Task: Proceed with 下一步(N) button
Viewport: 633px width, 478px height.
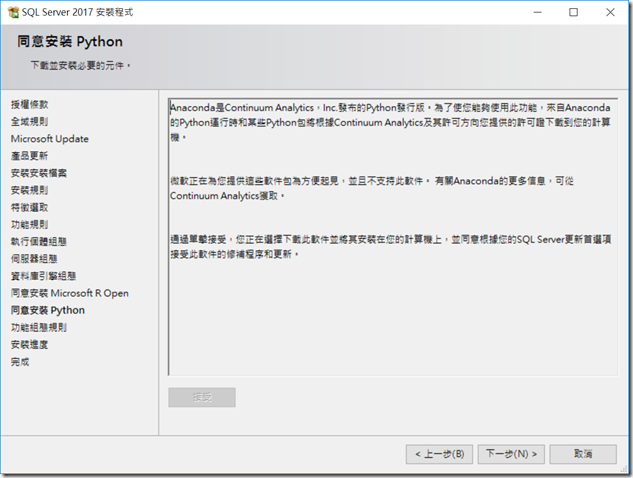Action: pos(511,454)
